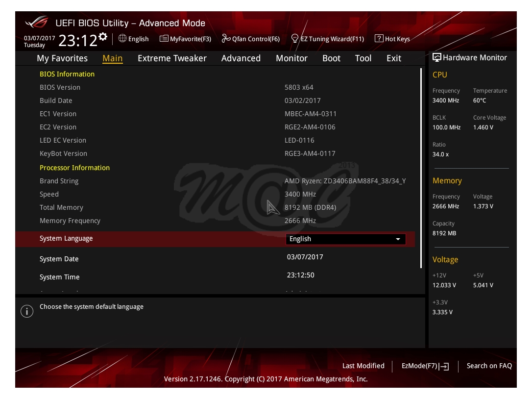Viewport: 532px width, 399px height.
Task: Click Last Modified button
Action: [x=363, y=366]
